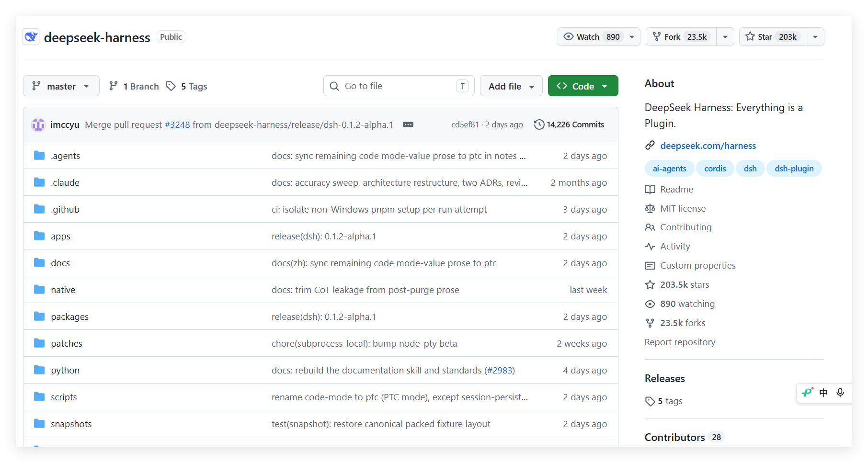Click the link icon beside deepseek.com/harness
Image resolution: width=868 pixels, height=463 pixels.
click(650, 146)
